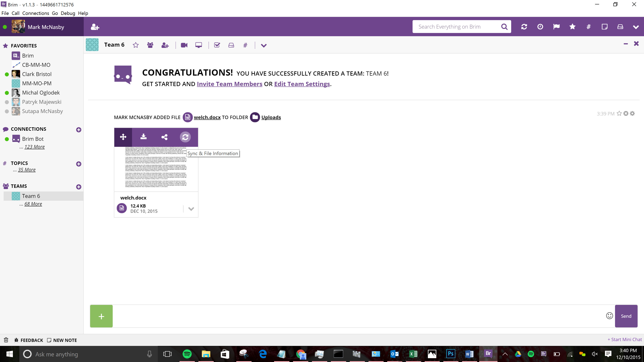Add a new topic with plus icon
Image resolution: width=644 pixels, height=362 pixels.
tap(78, 164)
